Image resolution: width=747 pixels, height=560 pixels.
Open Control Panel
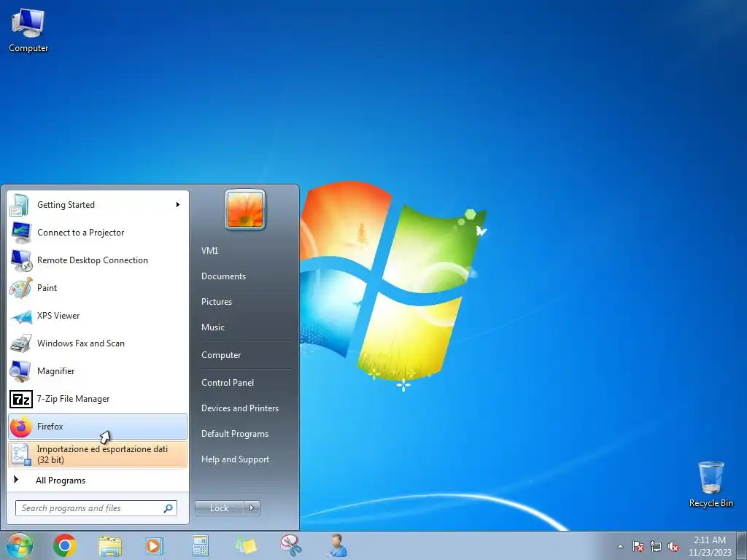click(x=228, y=383)
